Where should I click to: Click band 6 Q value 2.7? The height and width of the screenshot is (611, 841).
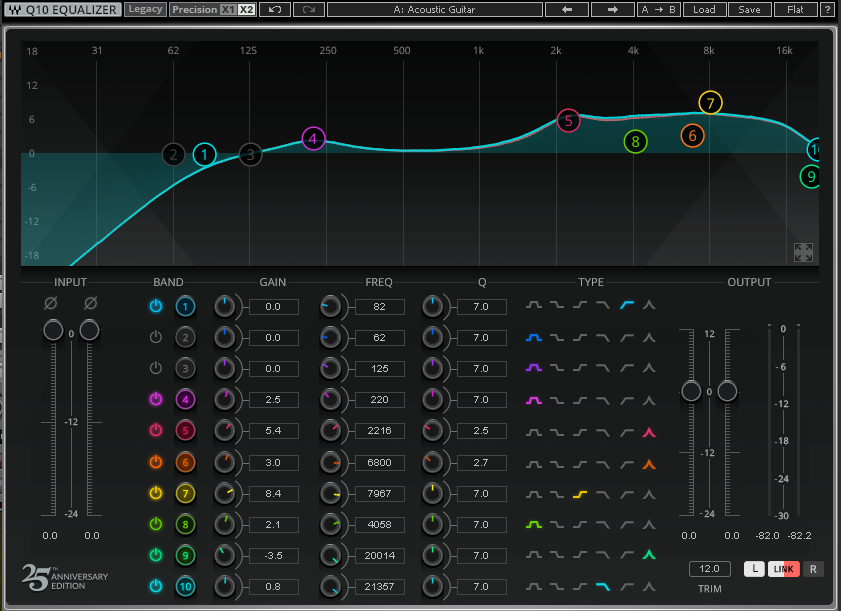coord(481,462)
